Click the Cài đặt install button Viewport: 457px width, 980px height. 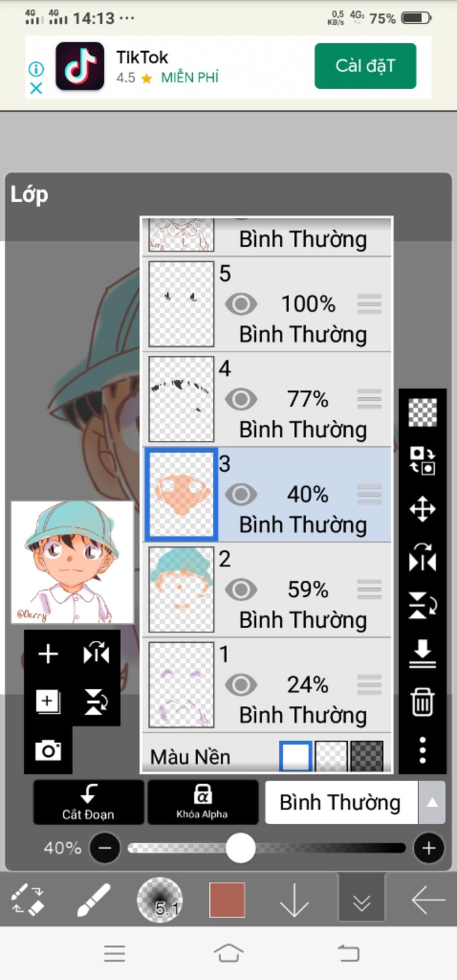point(365,66)
